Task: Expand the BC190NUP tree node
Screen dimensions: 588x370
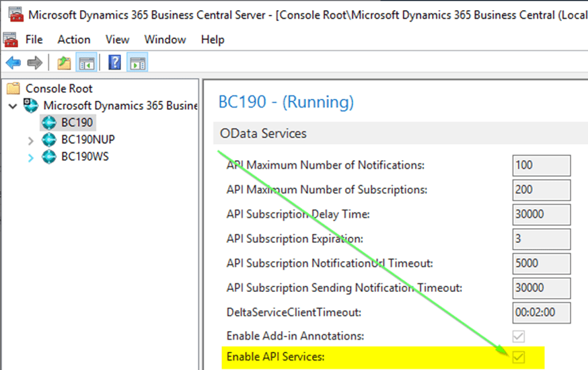Action: tap(30, 140)
